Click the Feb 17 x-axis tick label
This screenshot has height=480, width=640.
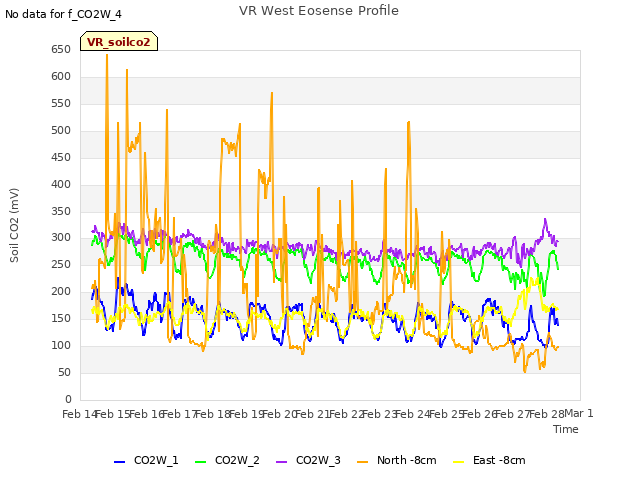pyautogui.click(x=180, y=414)
